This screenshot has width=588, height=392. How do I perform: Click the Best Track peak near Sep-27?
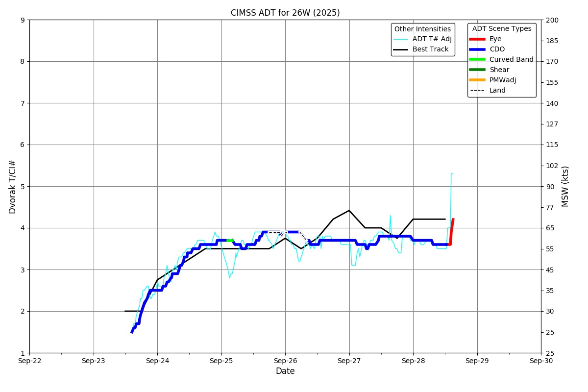(x=349, y=211)
